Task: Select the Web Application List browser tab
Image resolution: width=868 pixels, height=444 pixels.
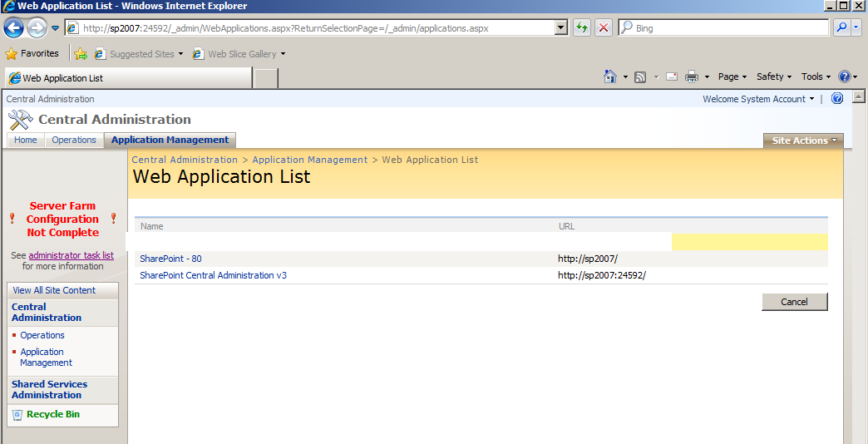Action: click(128, 78)
